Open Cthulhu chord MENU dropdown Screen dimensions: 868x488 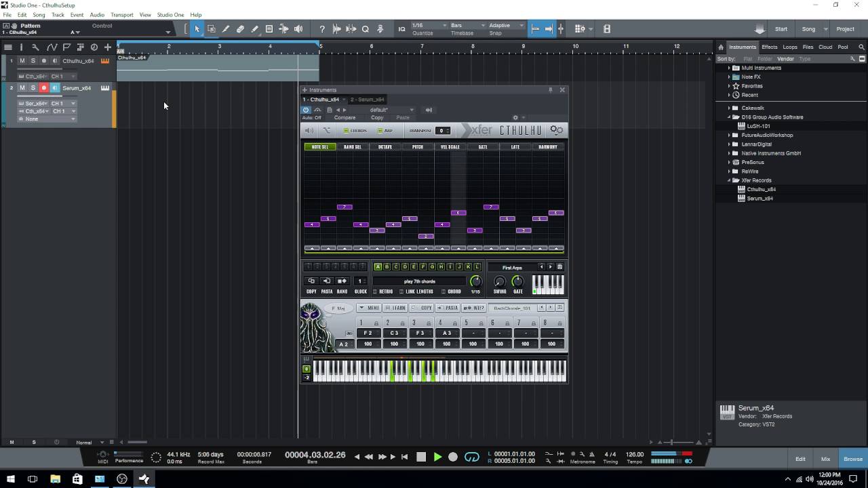click(x=369, y=308)
